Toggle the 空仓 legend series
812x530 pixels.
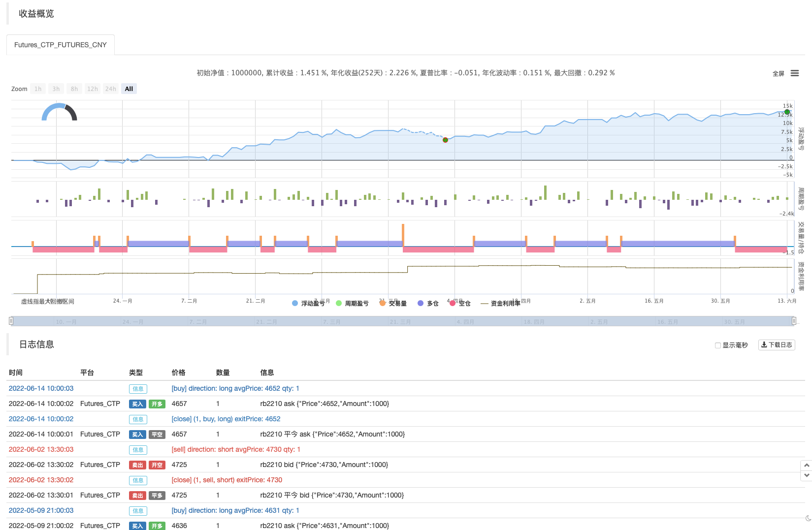pyautogui.click(x=460, y=304)
